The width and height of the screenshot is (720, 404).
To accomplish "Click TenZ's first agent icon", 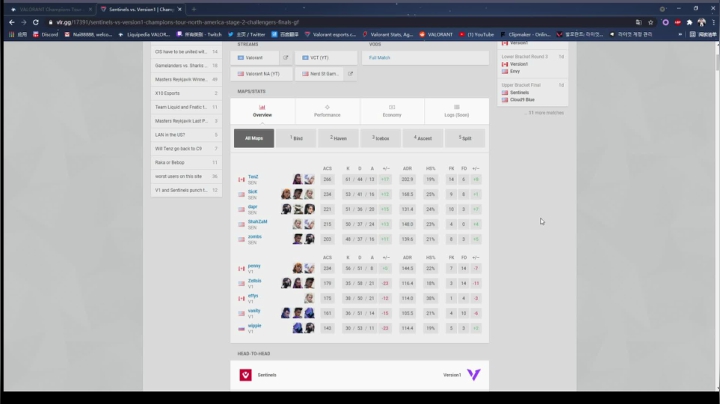I will (298, 179).
